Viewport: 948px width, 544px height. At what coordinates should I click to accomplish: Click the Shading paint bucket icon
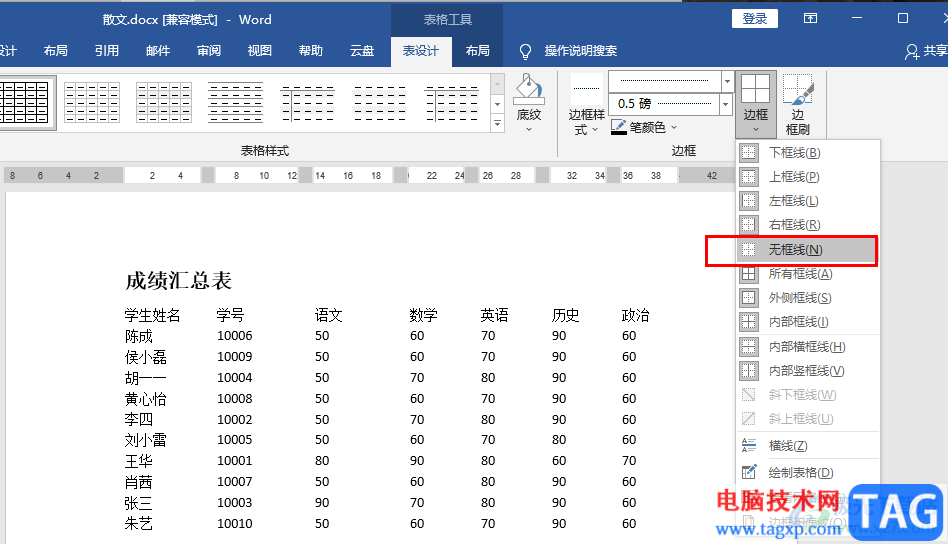528,89
